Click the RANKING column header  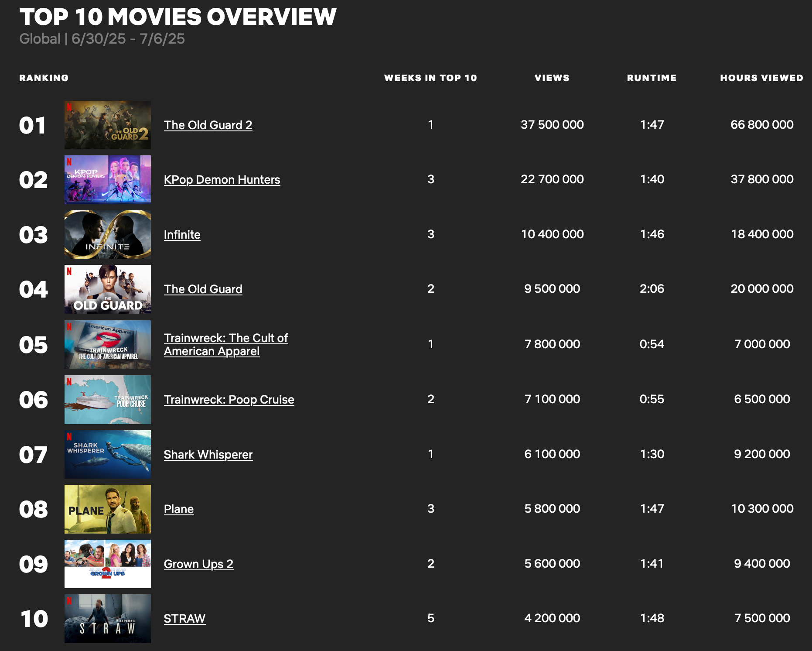(44, 78)
